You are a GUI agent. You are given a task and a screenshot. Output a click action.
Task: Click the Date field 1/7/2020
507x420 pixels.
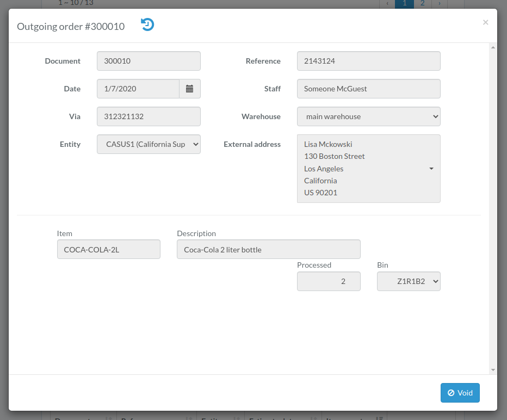(x=138, y=89)
